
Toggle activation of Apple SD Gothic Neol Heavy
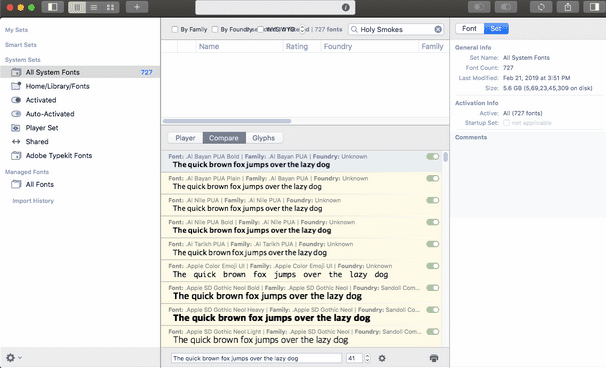[x=432, y=310]
